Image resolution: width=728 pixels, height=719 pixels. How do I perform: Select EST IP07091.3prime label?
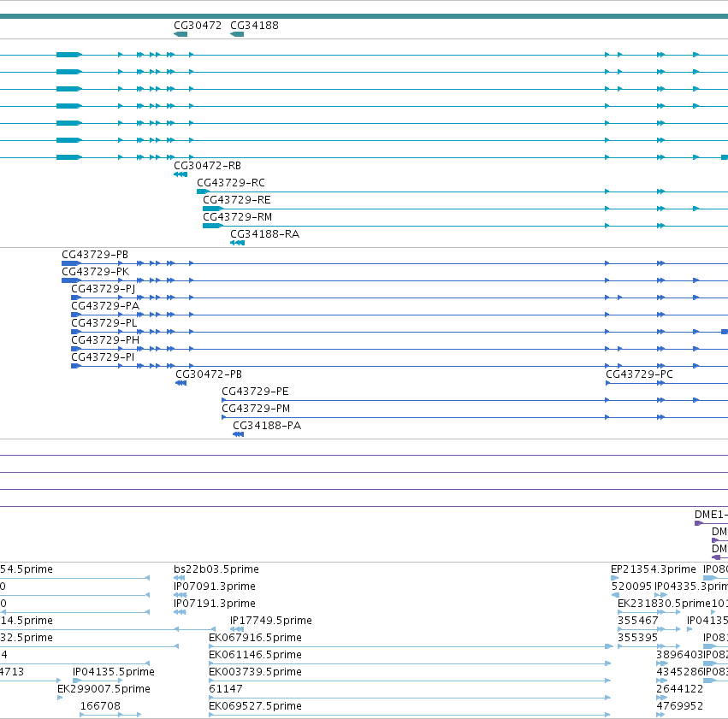215,586
